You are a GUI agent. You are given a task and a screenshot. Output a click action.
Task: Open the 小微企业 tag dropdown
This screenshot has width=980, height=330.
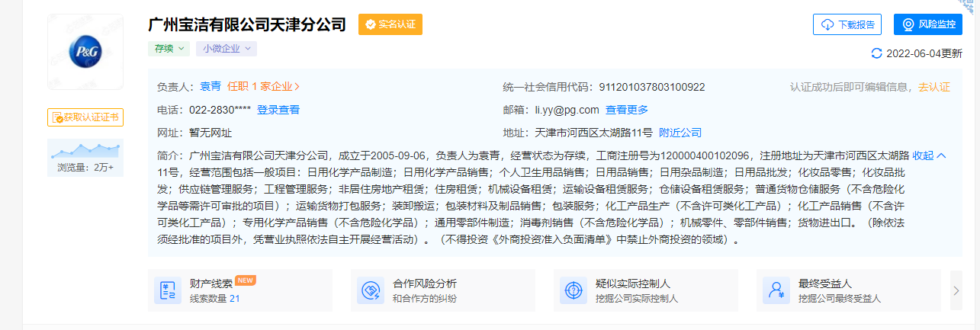[x=227, y=49]
